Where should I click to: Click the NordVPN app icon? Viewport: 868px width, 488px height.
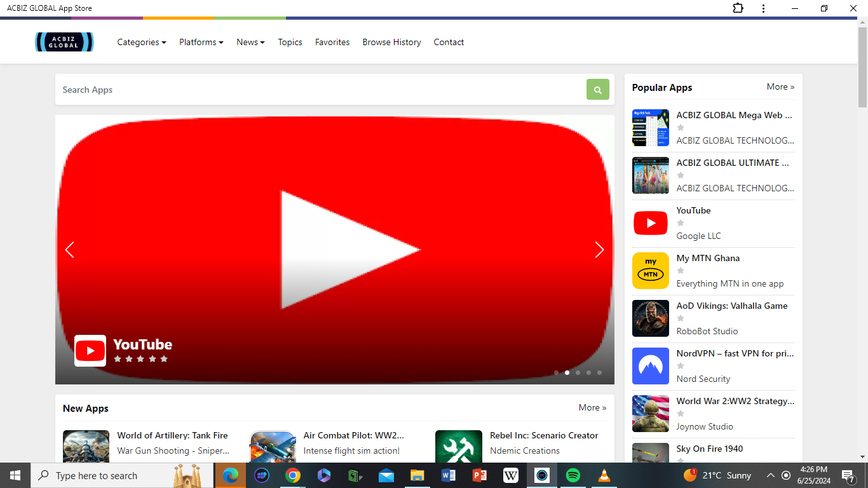click(651, 366)
